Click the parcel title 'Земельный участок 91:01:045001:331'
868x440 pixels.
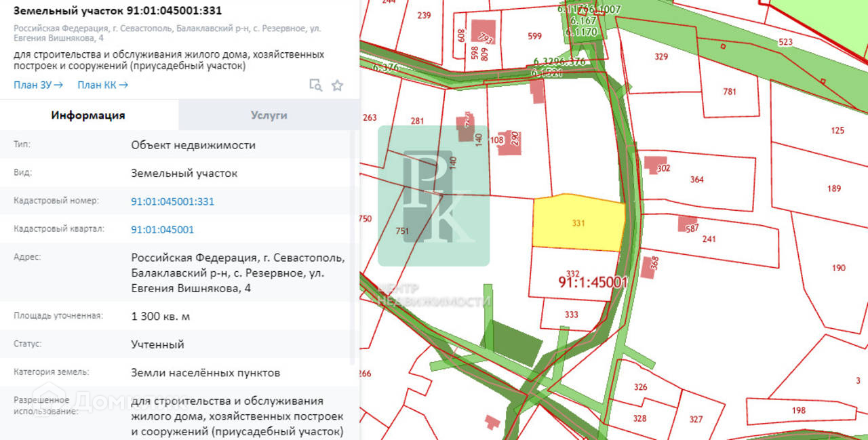[x=118, y=11]
